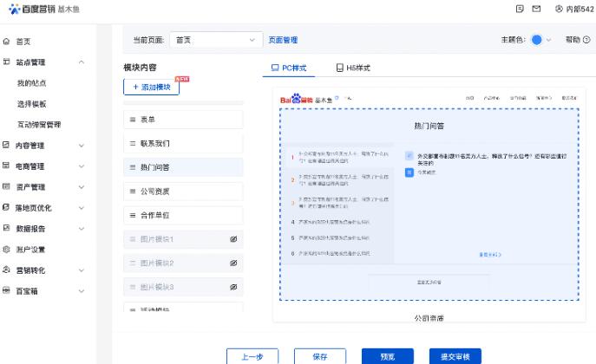
Task: Click the 百宝箱 toolbox icon in sidebar
Action: 7,291
